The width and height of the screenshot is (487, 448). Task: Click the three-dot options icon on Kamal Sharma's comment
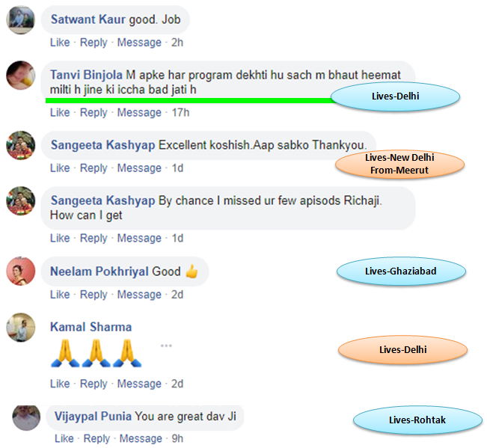pos(166,346)
